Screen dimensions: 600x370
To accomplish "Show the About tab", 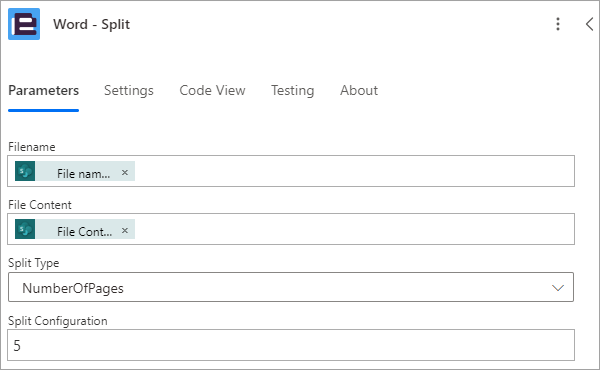I will pos(359,91).
